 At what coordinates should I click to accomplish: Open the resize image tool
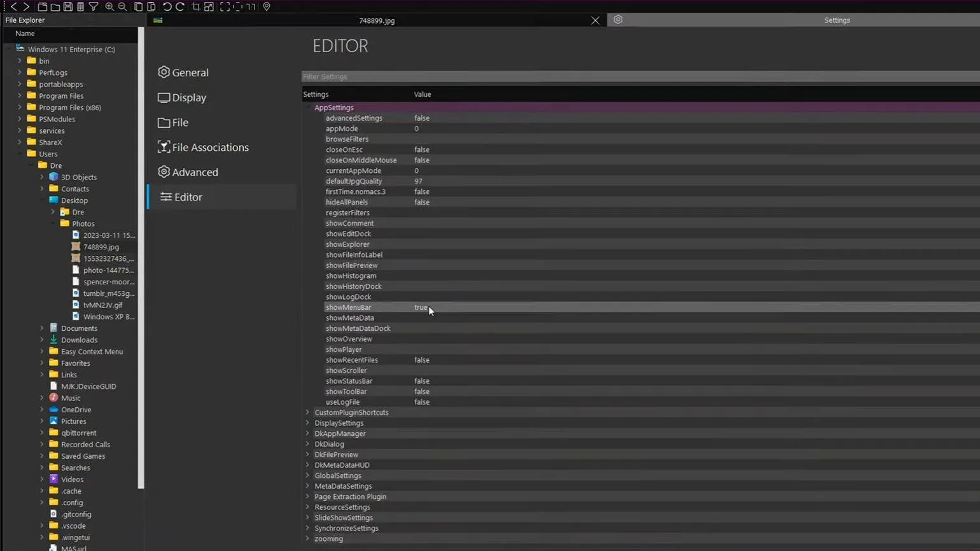pos(209,6)
